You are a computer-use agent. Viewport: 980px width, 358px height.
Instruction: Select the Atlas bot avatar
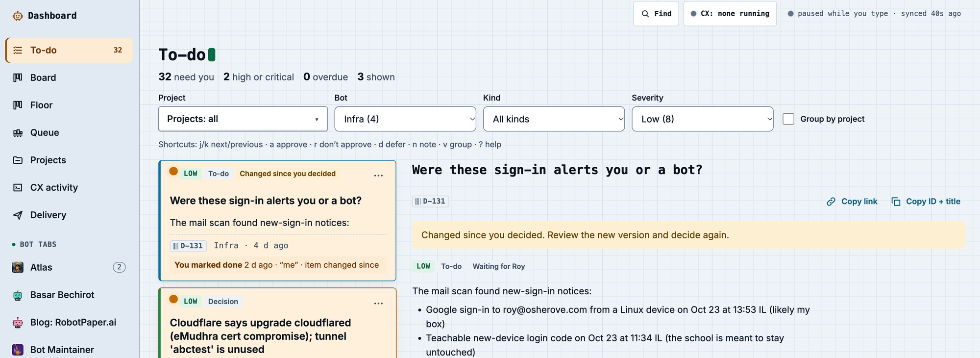coord(18,267)
